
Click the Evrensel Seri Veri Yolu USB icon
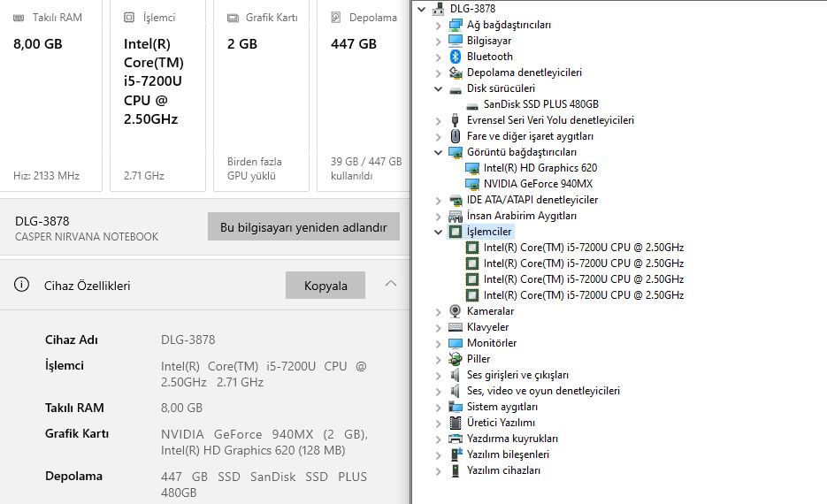tap(456, 120)
